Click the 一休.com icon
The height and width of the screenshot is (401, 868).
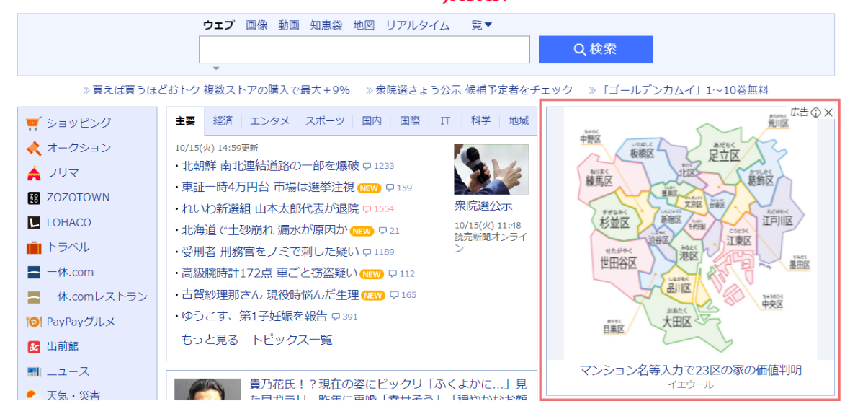click(x=34, y=273)
